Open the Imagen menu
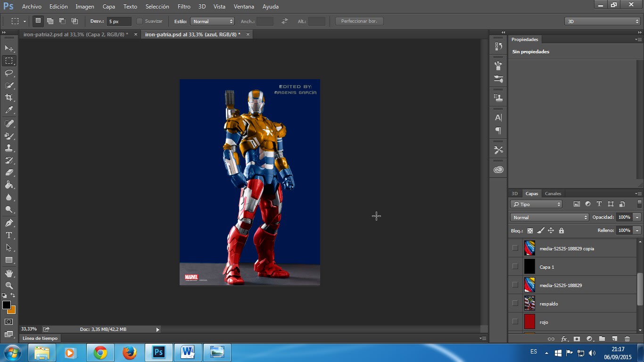The width and height of the screenshot is (644, 362). (85, 7)
